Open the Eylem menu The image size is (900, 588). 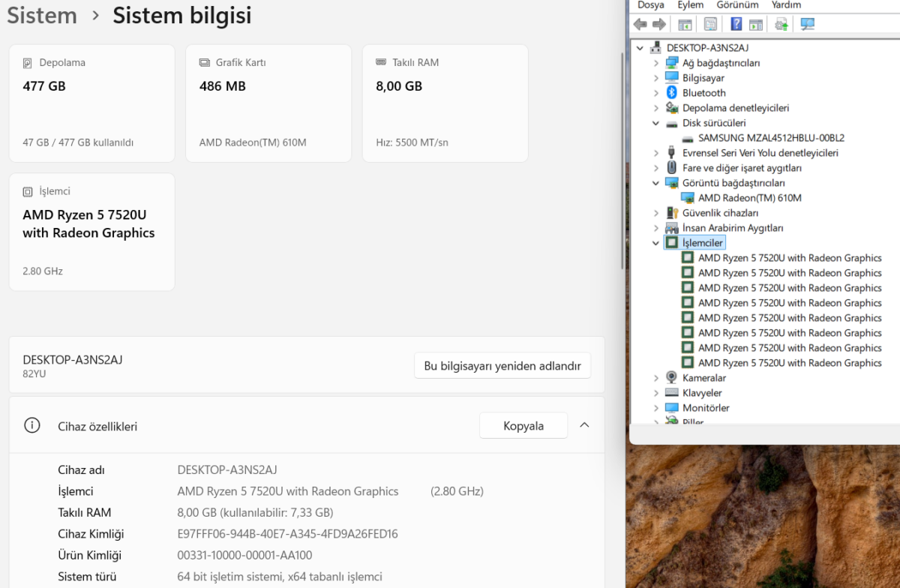click(x=690, y=5)
